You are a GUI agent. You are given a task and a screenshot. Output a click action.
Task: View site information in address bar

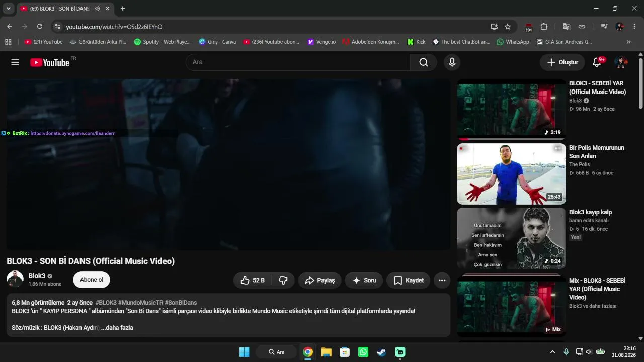[57, 27]
